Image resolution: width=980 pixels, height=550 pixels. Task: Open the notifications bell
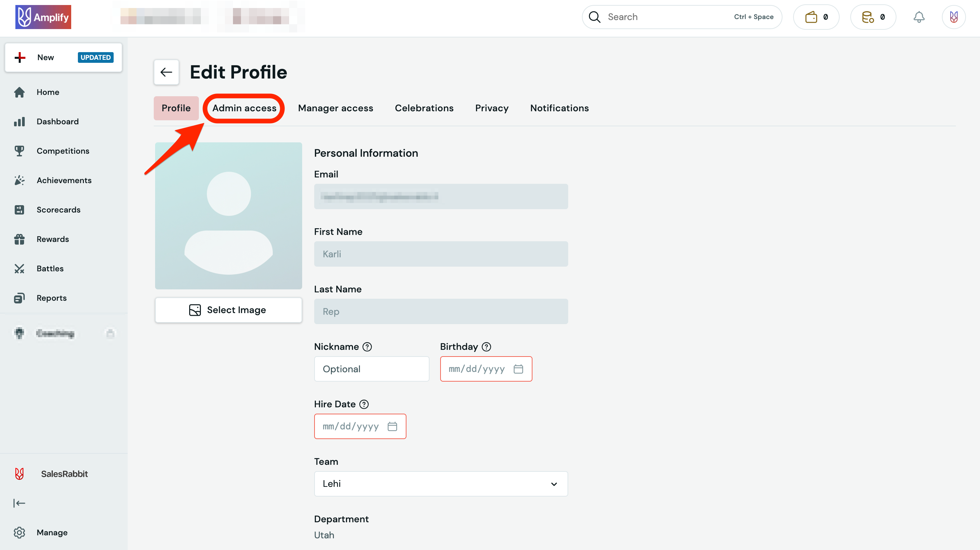click(919, 17)
